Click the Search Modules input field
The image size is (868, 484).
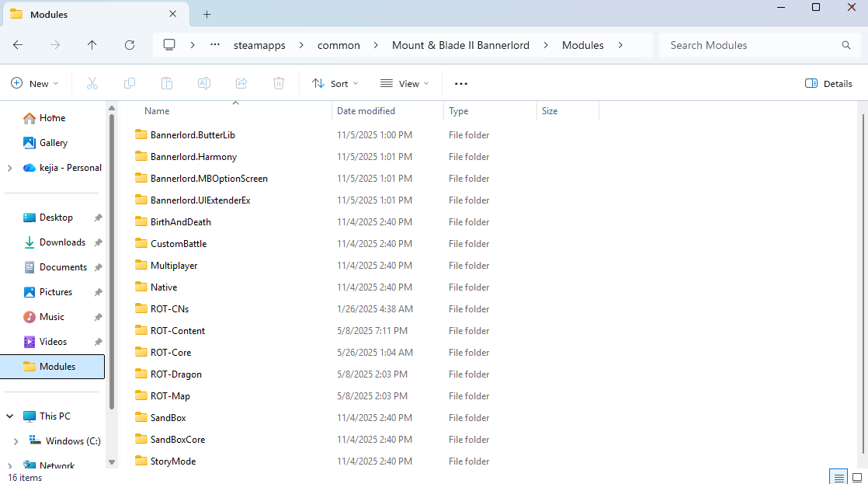pyautogui.click(x=749, y=45)
